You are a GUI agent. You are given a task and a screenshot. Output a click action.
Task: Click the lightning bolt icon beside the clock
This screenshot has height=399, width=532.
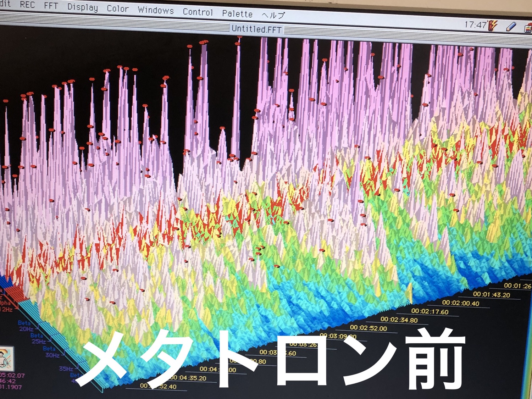click(x=493, y=26)
